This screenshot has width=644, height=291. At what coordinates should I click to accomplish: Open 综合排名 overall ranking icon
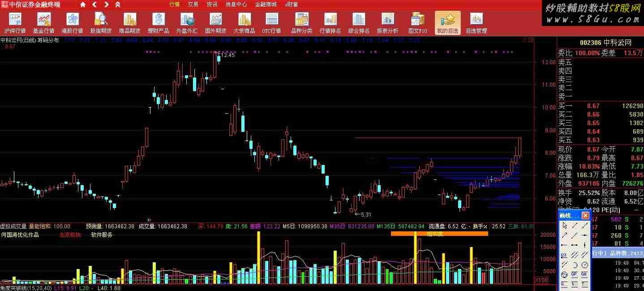click(359, 23)
